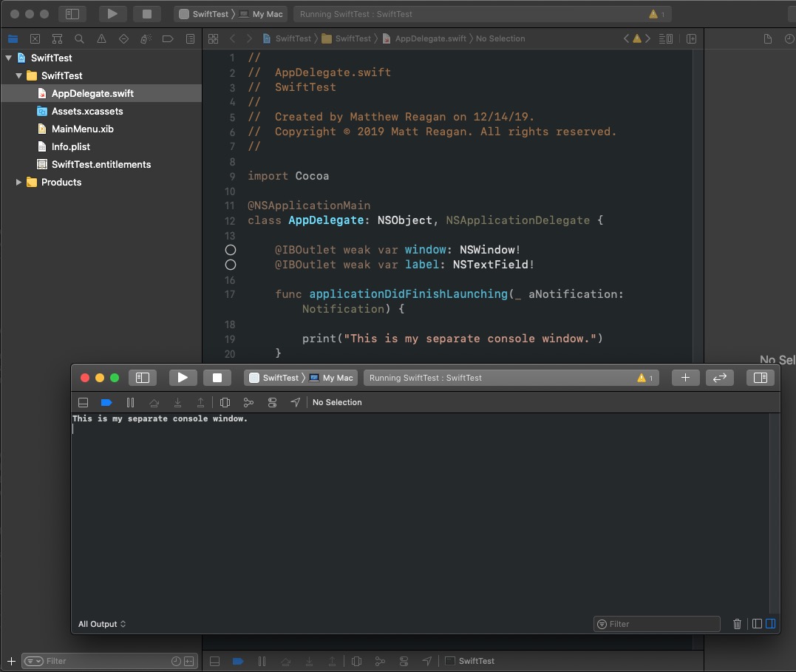The height and width of the screenshot is (672, 796).
Task: Open the Project navigator tab
Action: [13, 38]
